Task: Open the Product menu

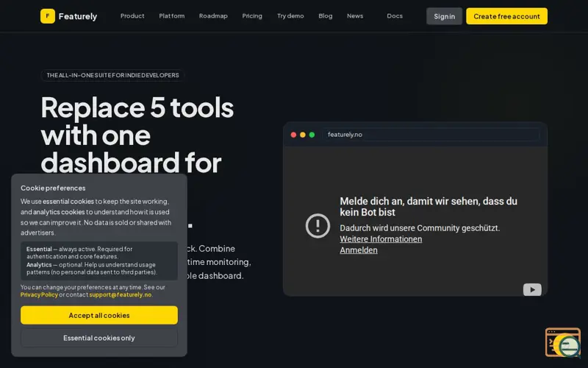Action: (132, 15)
